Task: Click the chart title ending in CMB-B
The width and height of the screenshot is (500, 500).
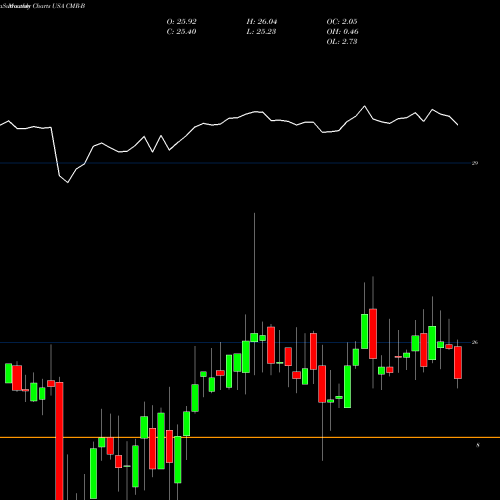Action: (x=43, y=6)
